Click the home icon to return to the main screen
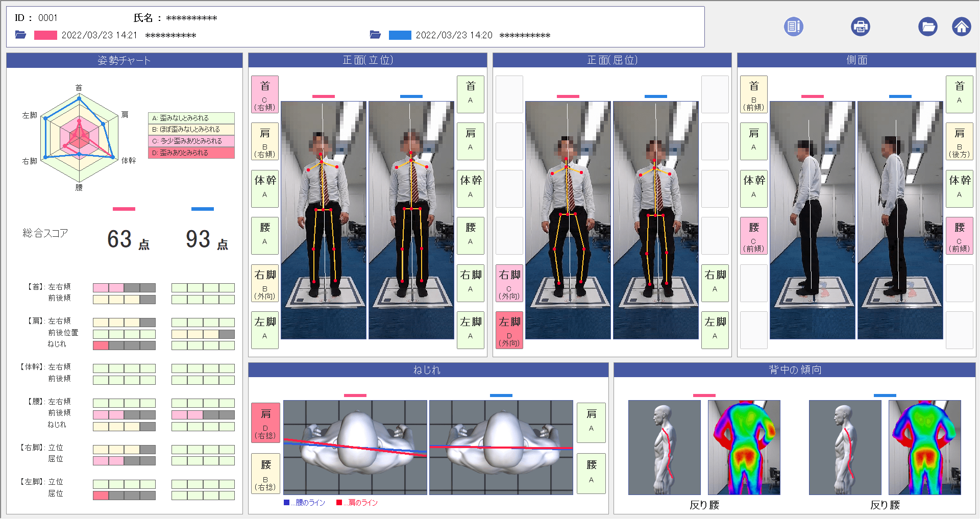The height and width of the screenshot is (519, 980). tap(962, 27)
